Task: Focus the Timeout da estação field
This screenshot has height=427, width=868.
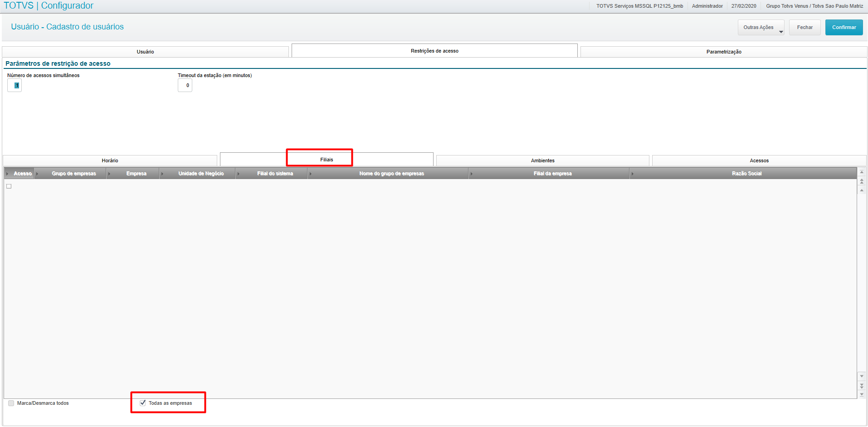Action: point(185,85)
